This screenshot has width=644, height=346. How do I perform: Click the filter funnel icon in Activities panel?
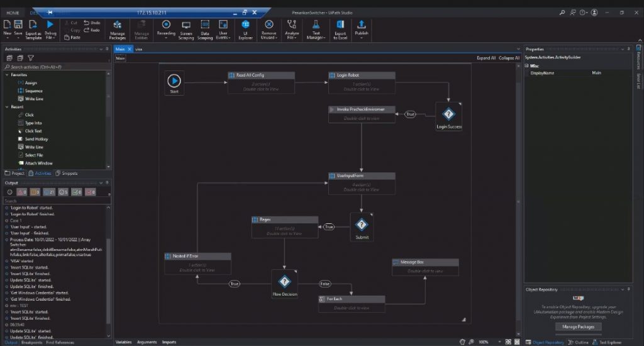point(31,58)
